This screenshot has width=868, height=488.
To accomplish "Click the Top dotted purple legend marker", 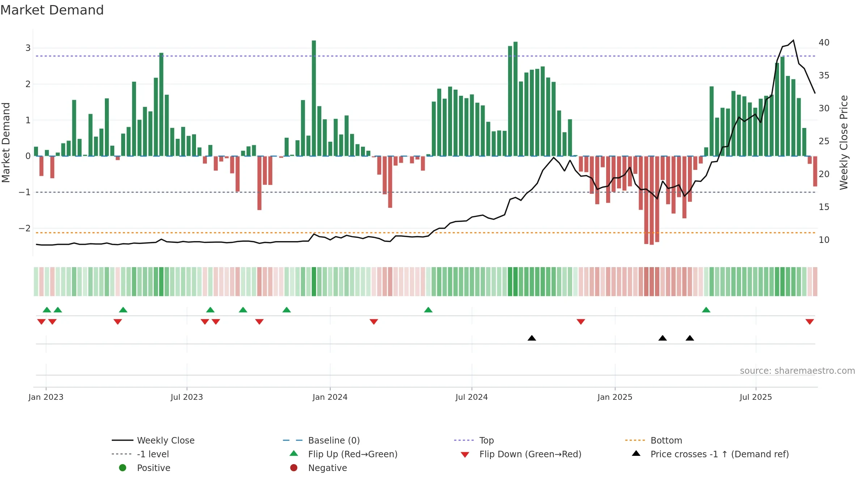I will (464, 440).
